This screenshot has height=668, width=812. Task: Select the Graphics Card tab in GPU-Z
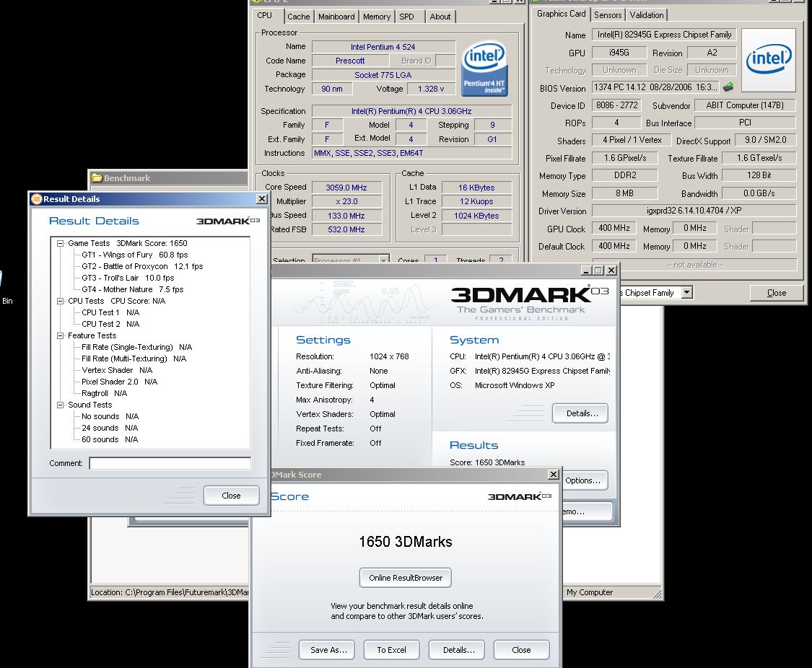click(x=561, y=14)
